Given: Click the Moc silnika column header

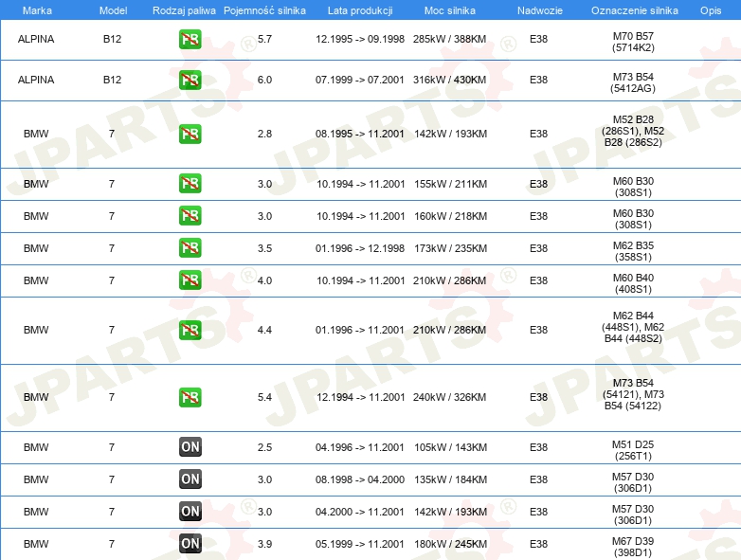Looking at the screenshot, I should [x=450, y=10].
